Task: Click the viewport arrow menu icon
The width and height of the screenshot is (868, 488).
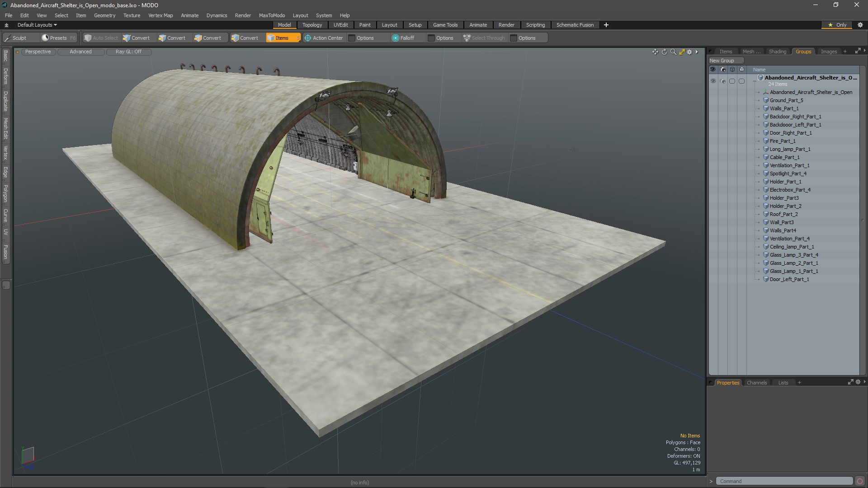Action: click(697, 52)
